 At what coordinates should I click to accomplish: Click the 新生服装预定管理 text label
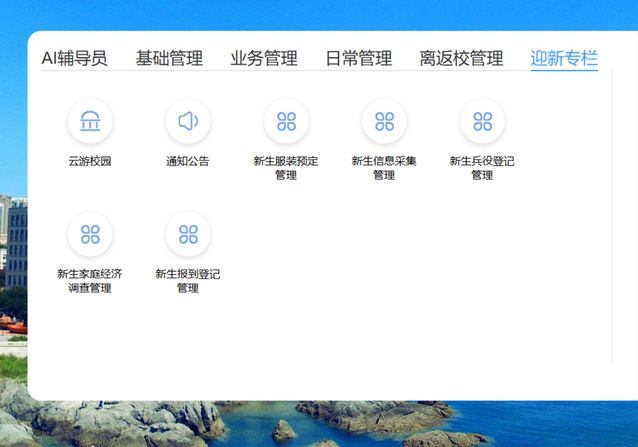[286, 168]
